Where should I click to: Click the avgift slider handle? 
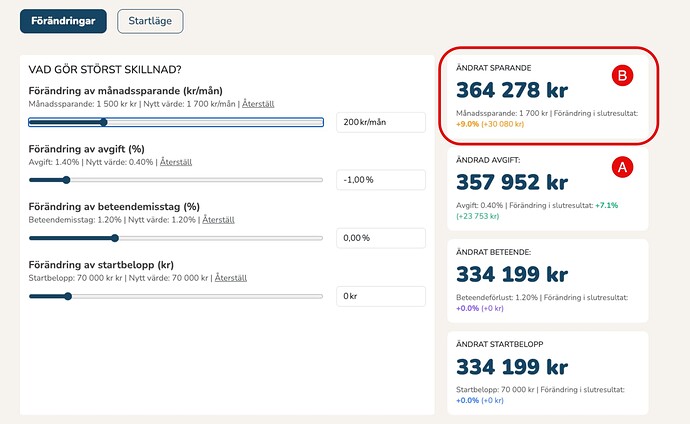pos(66,180)
